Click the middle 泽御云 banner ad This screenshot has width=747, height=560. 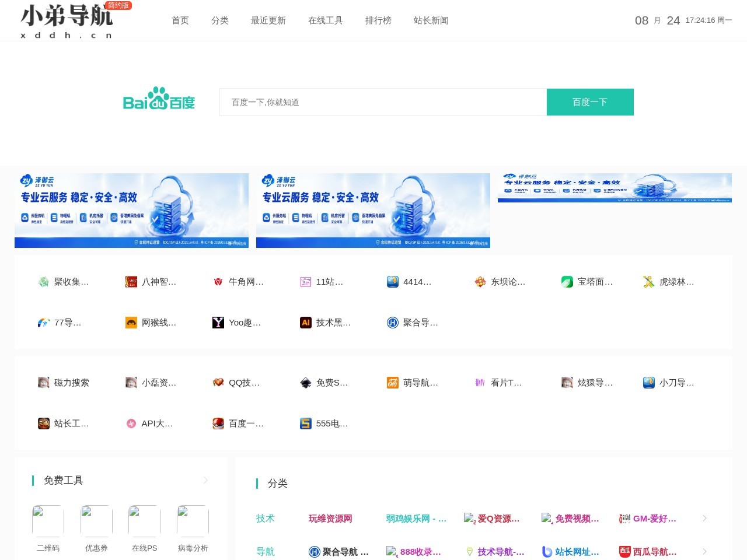373,211
